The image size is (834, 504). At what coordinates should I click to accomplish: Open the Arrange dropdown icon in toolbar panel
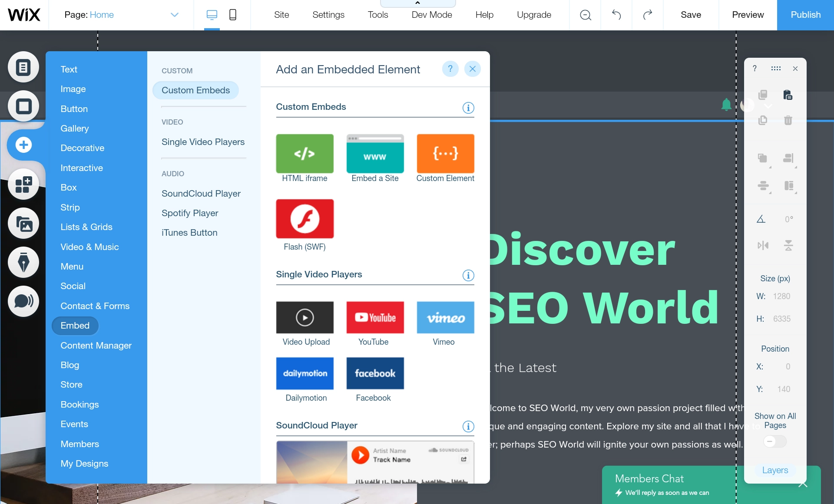tap(763, 159)
